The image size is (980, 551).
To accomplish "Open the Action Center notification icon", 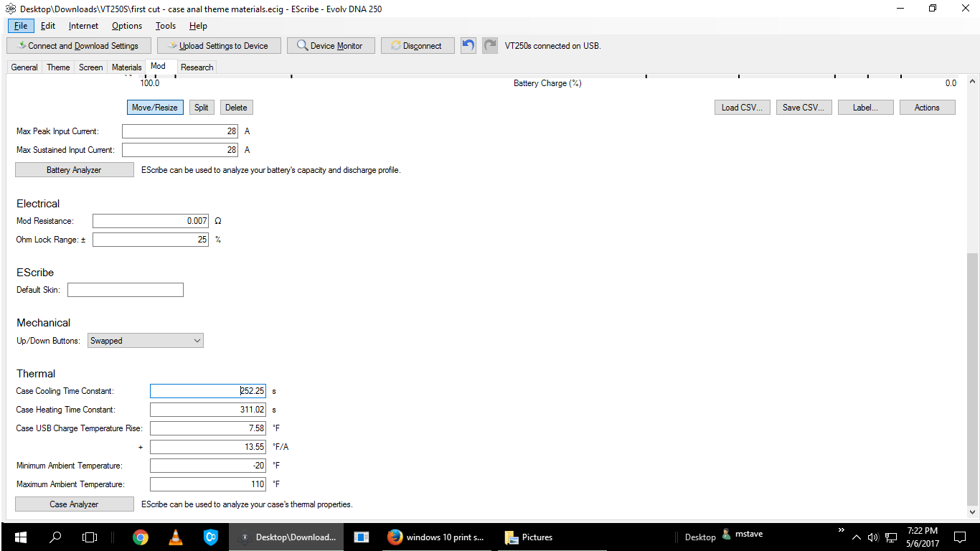I will (x=959, y=537).
